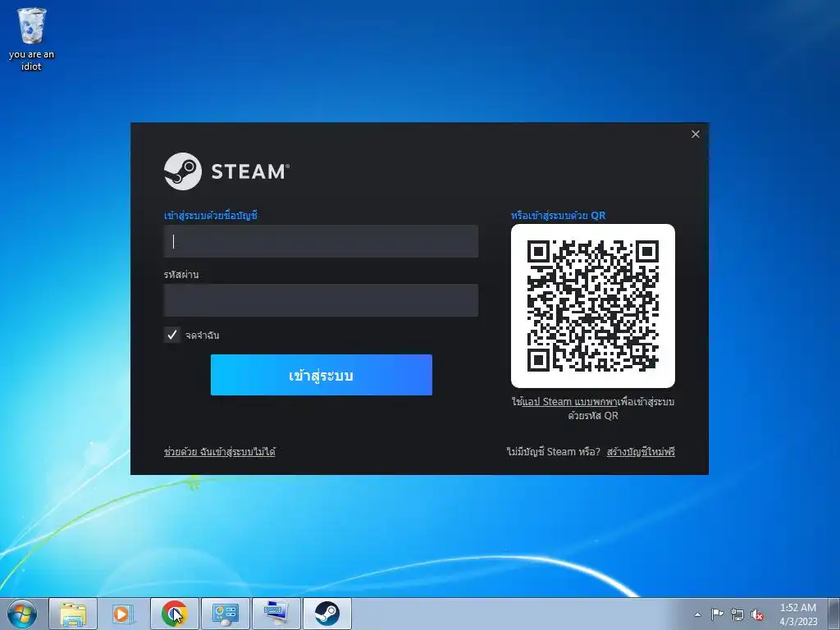Focus the password input field
This screenshot has width=840, height=630.
[x=321, y=300]
